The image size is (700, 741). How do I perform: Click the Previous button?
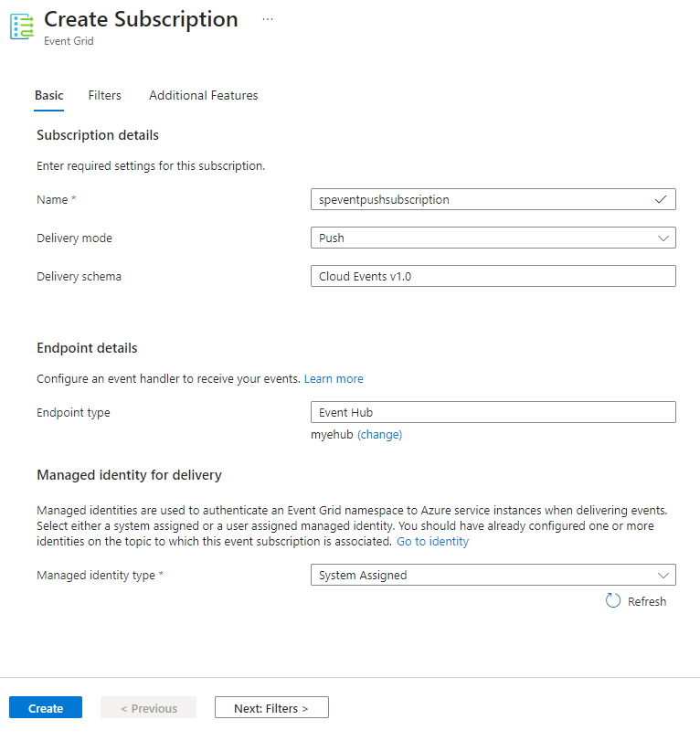[x=148, y=708]
